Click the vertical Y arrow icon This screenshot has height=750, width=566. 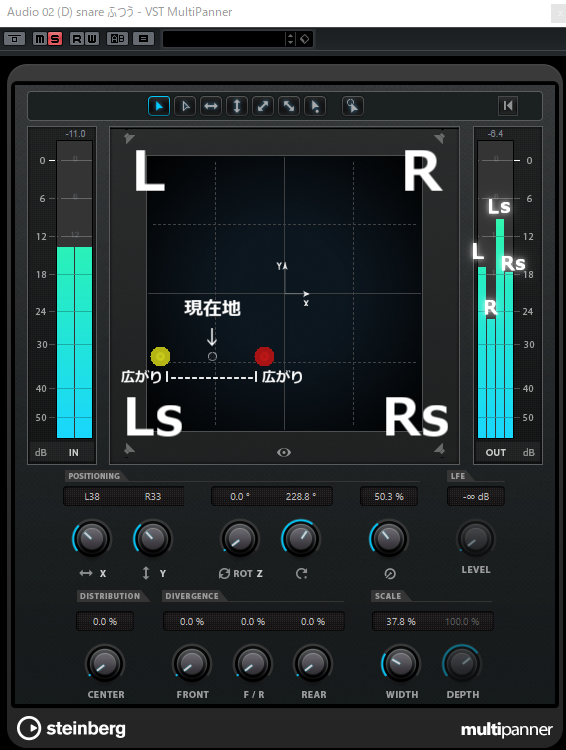(x=146, y=573)
